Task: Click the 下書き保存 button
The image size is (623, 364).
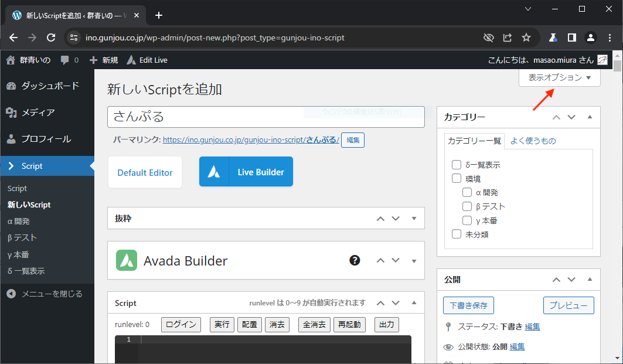Action: click(468, 305)
